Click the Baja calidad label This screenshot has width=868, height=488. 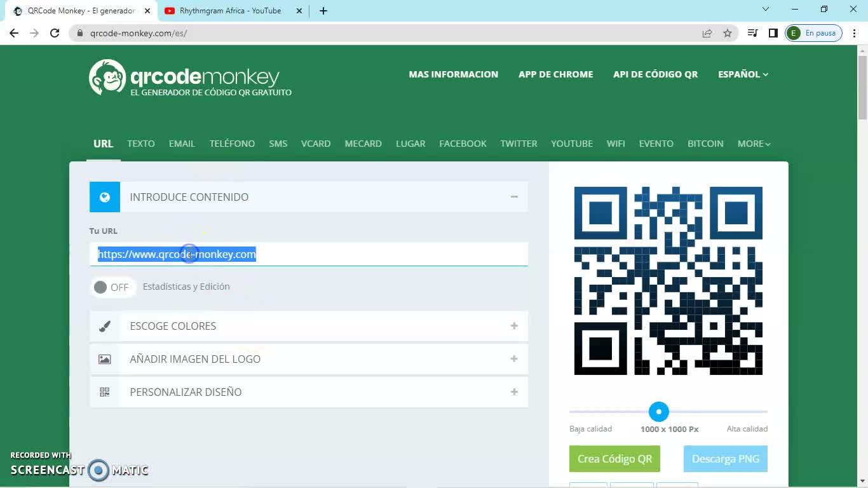(x=591, y=429)
